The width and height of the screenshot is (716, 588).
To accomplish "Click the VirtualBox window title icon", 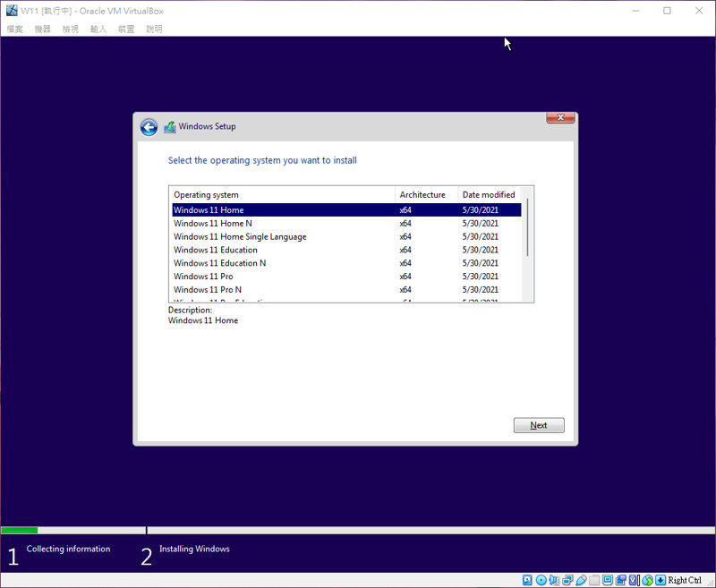I will pyautogui.click(x=12, y=11).
